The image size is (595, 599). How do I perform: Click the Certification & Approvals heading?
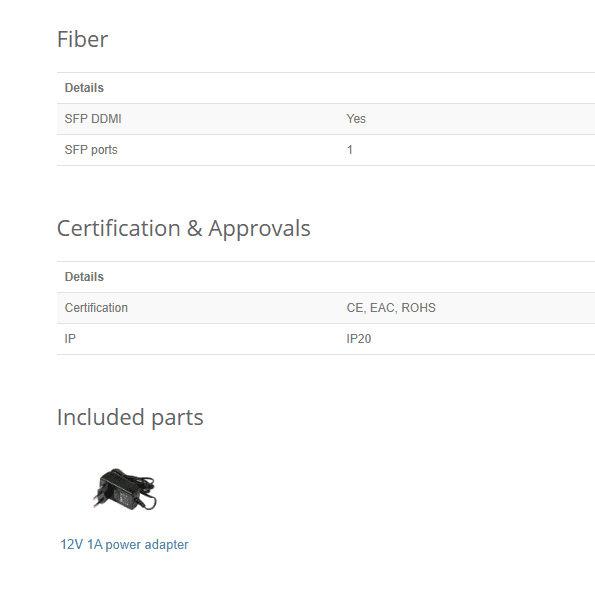tap(184, 228)
